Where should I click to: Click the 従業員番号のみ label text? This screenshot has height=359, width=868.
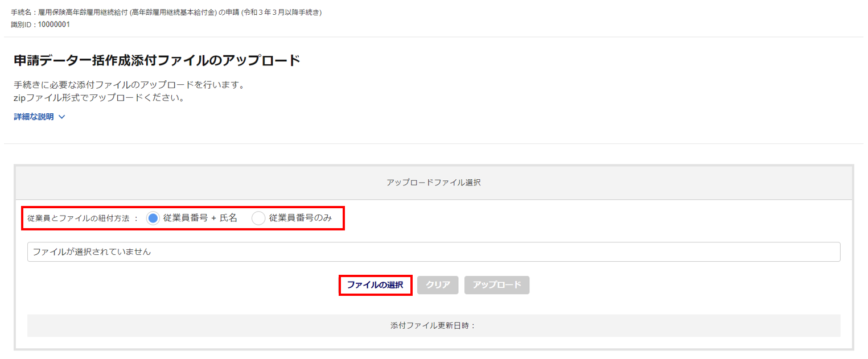(x=300, y=218)
